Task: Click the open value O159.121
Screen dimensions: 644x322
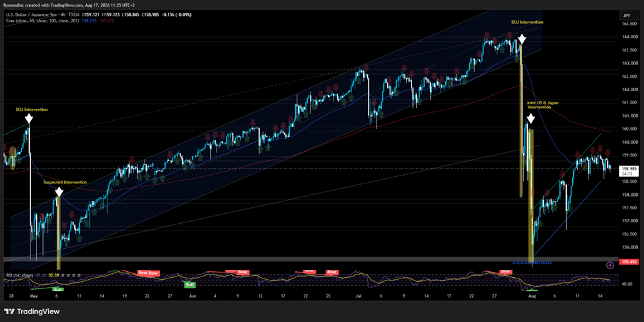Action: (94, 15)
